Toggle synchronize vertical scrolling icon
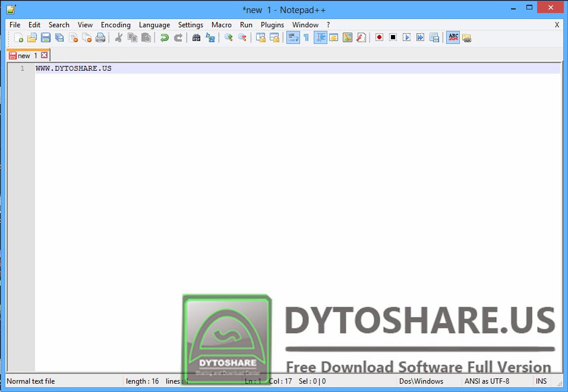This screenshot has width=568, height=392. (260, 37)
